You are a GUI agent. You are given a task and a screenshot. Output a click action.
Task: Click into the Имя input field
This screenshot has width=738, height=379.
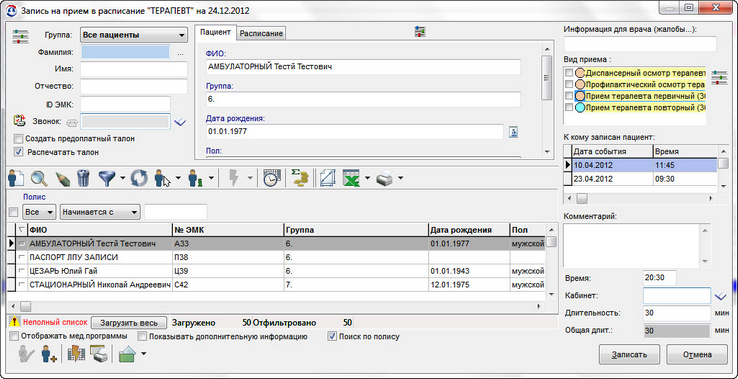134,69
